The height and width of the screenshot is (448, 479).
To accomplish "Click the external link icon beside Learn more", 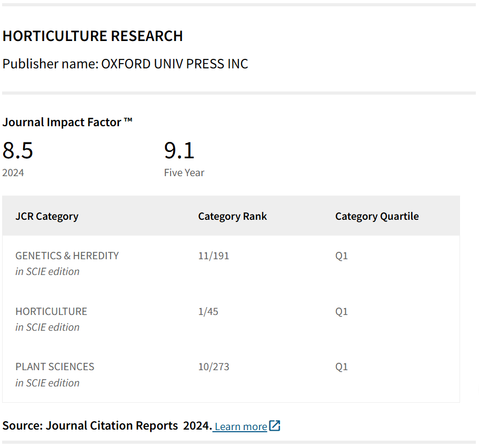I will [x=275, y=426].
